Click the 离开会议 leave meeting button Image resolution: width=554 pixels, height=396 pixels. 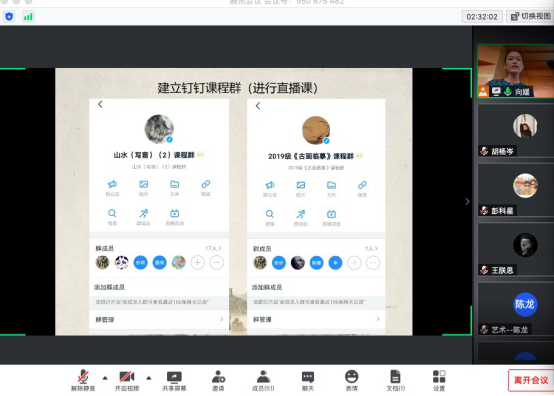(531, 380)
